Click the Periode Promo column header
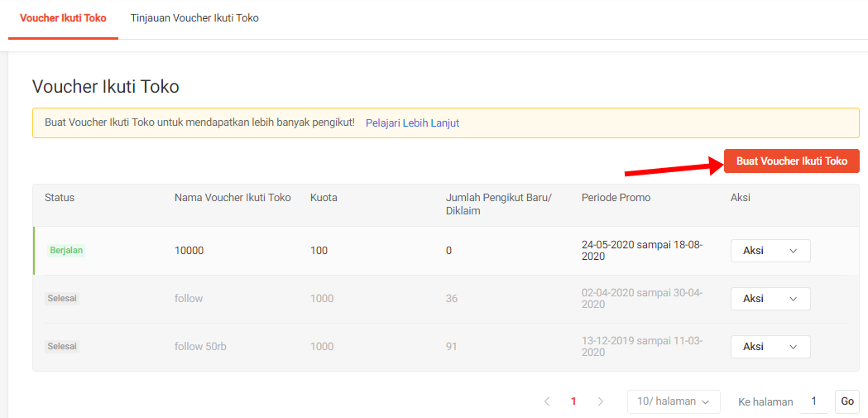 [616, 198]
